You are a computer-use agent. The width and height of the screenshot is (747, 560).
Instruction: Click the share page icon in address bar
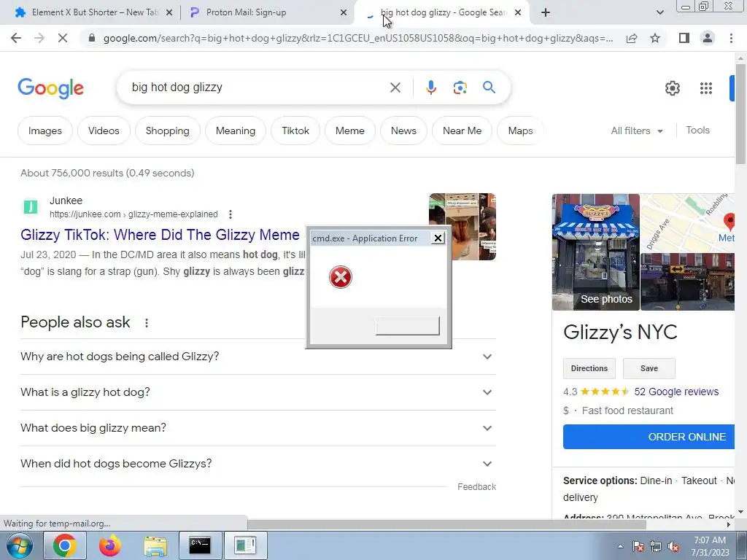tap(632, 38)
